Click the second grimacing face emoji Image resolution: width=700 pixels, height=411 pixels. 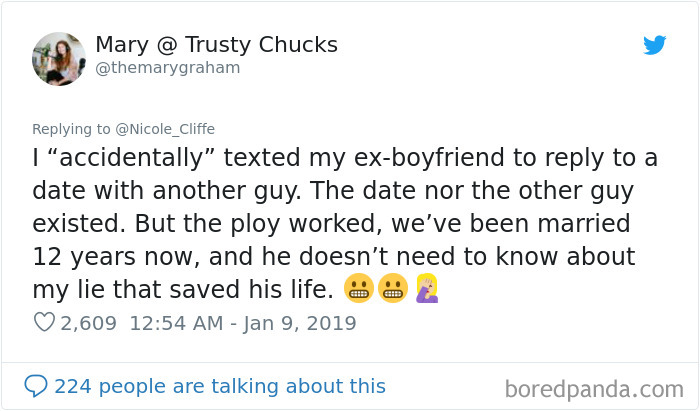click(393, 288)
